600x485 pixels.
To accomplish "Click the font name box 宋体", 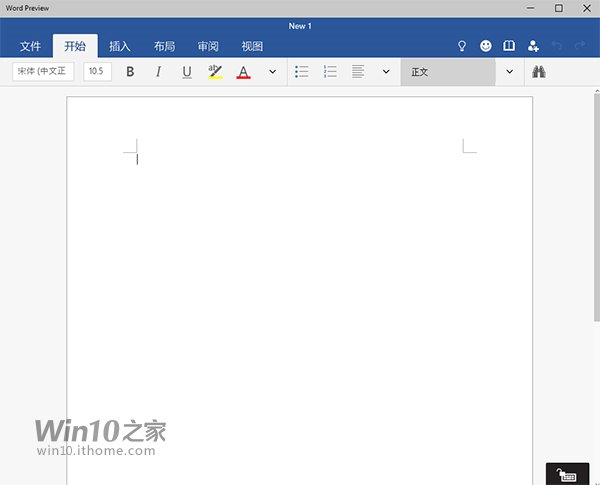I will pyautogui.click(x=43, y=72).
